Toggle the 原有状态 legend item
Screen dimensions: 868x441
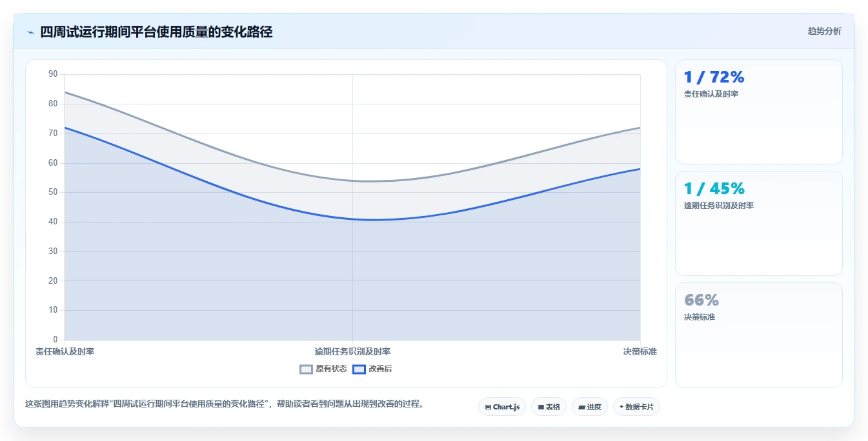point(323,369)
